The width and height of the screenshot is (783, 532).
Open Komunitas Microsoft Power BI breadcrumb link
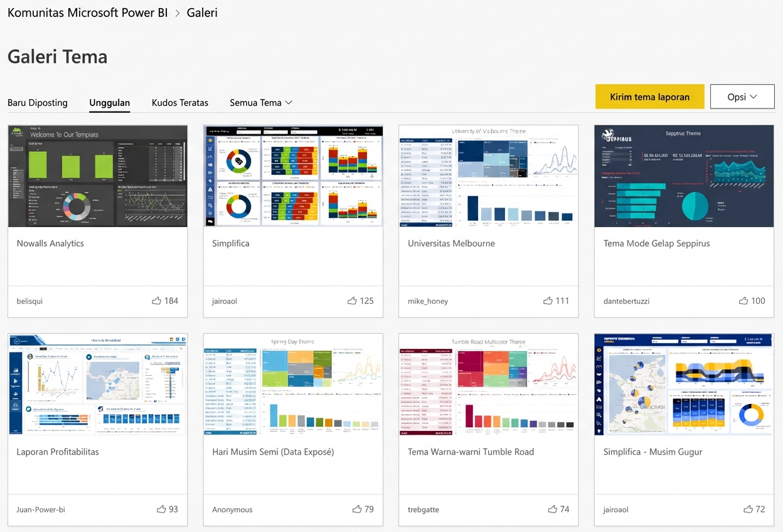pos(87,13)
